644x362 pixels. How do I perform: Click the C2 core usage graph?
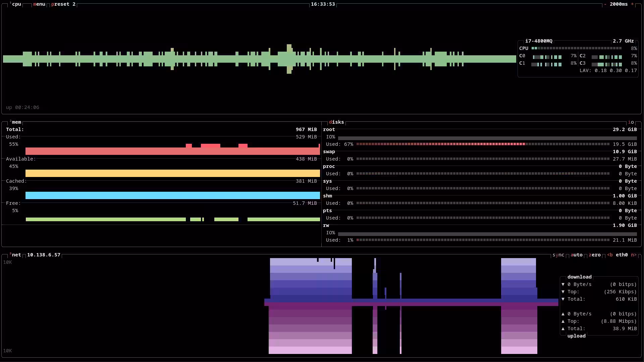[x=607, y=57]
